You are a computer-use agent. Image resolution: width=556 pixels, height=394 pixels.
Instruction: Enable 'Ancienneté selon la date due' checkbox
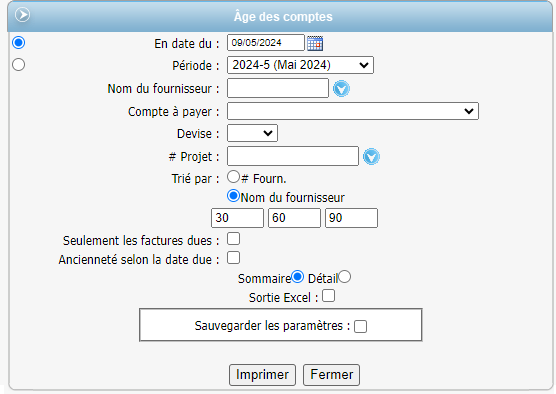click(x=233, y=258)
